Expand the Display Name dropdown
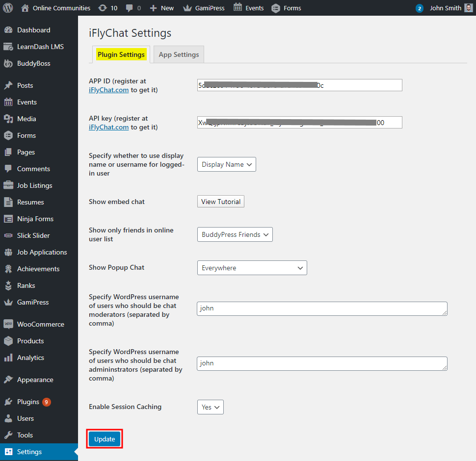Viewport: 476px width, 461px height. coord(226,164)
